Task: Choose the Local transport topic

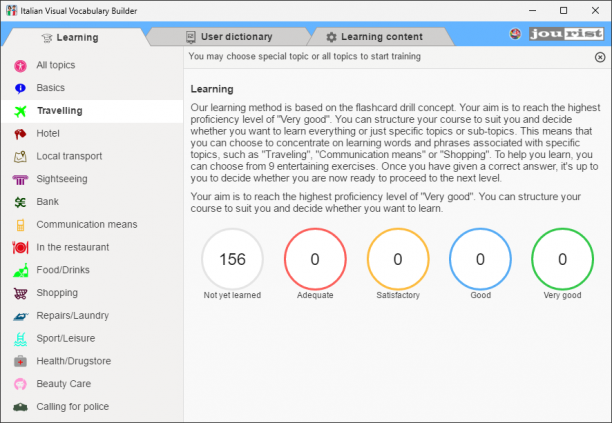Action: click(x=92, y=156)
